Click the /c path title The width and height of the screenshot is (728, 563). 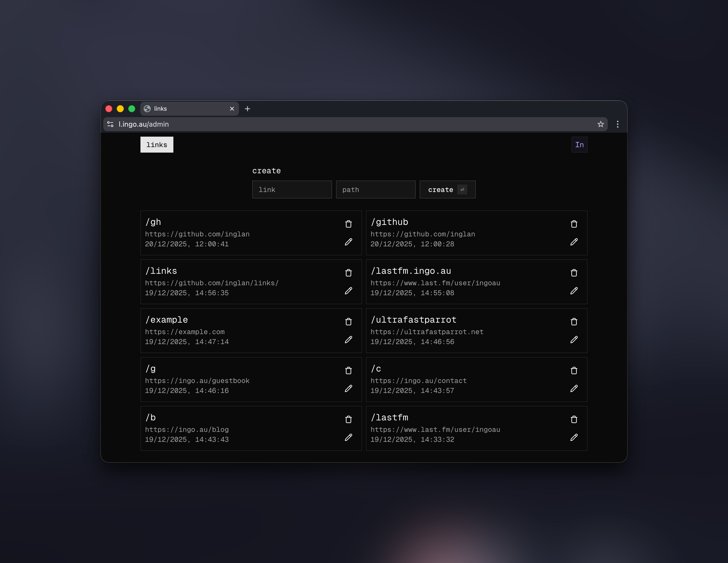(x=376, y=369)
